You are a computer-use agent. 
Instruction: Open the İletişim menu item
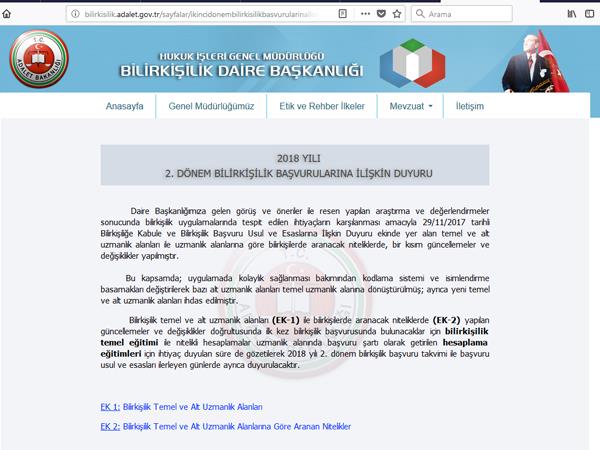coord(470,106)
